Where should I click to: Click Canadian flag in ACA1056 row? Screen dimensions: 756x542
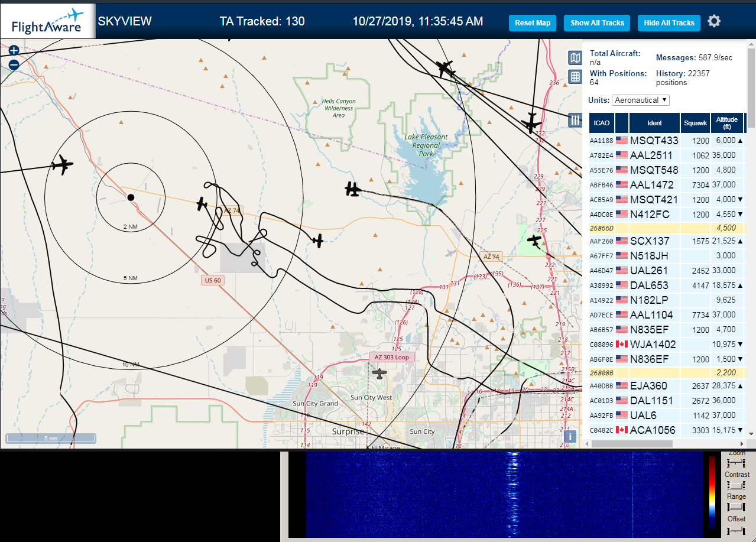pos(621,430)
